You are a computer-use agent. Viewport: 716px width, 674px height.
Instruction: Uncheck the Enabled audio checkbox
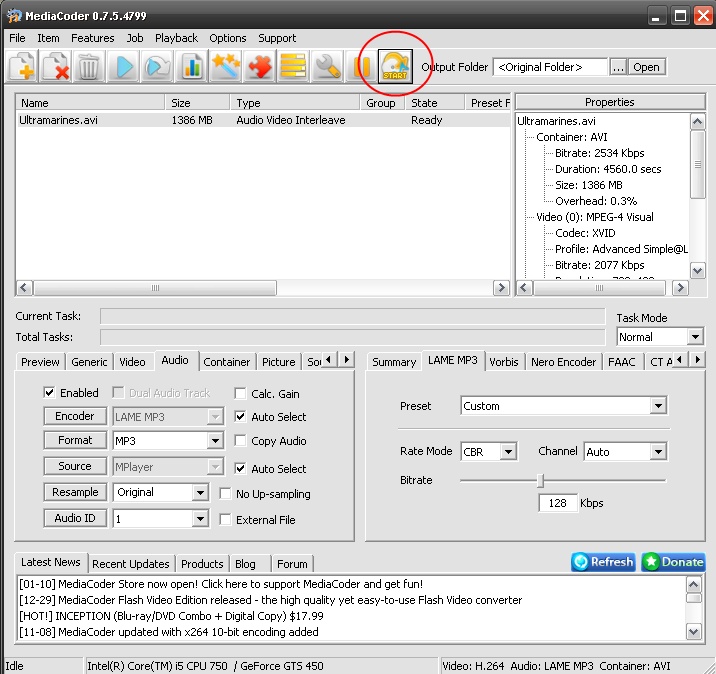click(49, 393)
